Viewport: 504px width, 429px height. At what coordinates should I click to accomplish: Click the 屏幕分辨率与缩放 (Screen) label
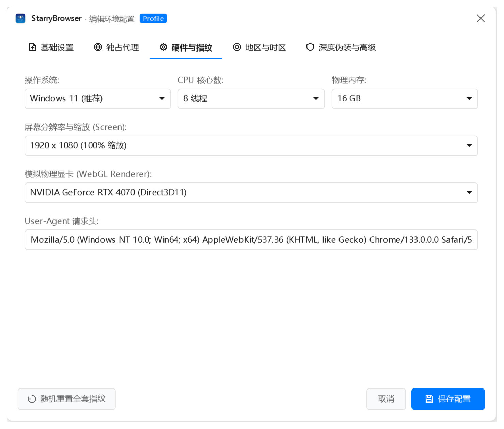[x=76, y=127]
